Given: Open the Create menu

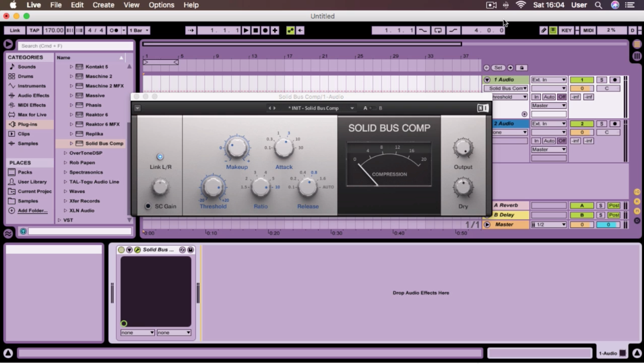Looking at the screenshot, I should [x=103, y=5].
